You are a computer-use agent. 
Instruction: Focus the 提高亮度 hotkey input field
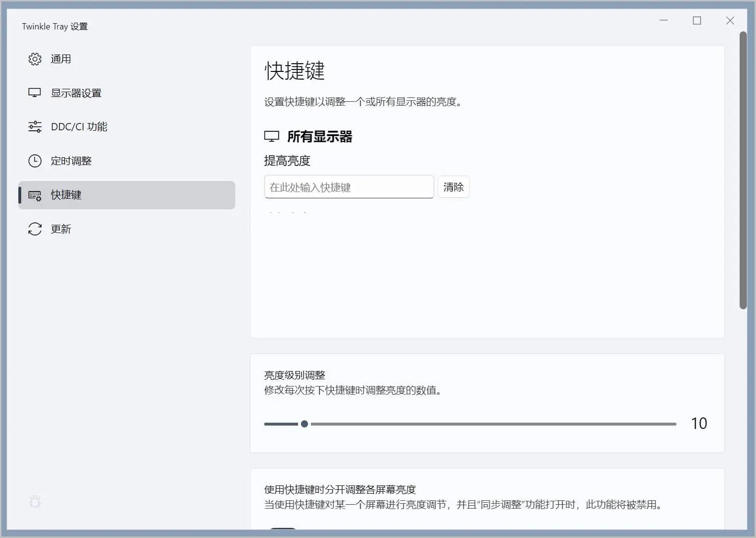[x=349, y=187]
